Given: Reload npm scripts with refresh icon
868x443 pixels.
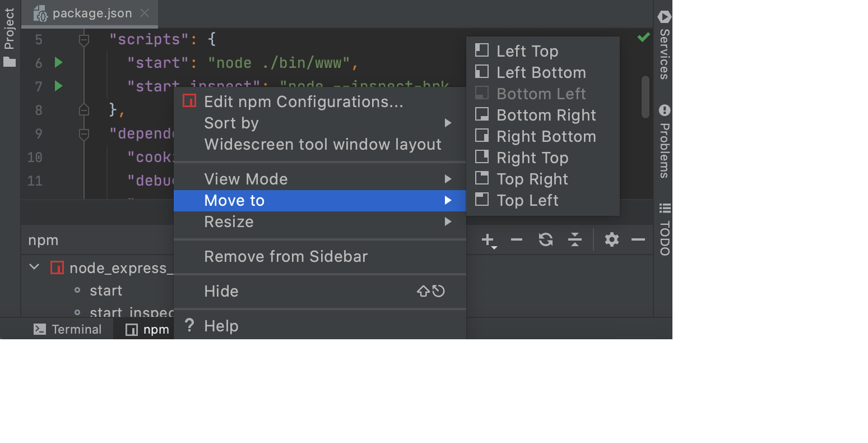Looking at the screenshot, I should [x=546, y=240].
